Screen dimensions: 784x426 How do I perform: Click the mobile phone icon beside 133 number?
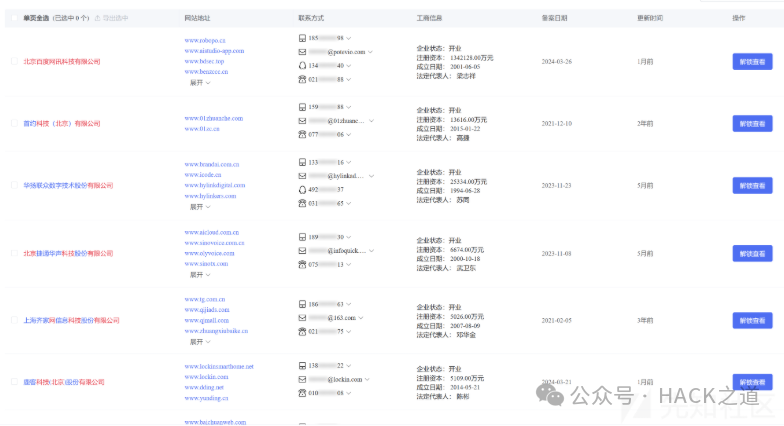click(x=302, y=162)
